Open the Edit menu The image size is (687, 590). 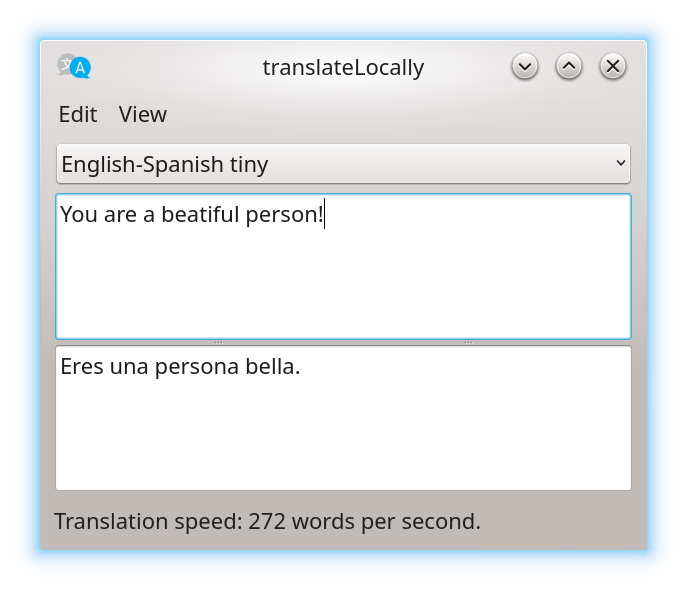(x=78, y=114)
